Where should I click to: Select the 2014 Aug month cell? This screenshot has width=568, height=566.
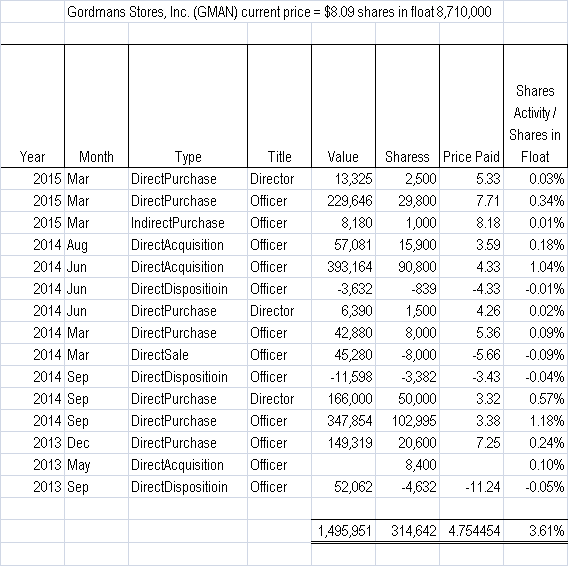(96, 245)
